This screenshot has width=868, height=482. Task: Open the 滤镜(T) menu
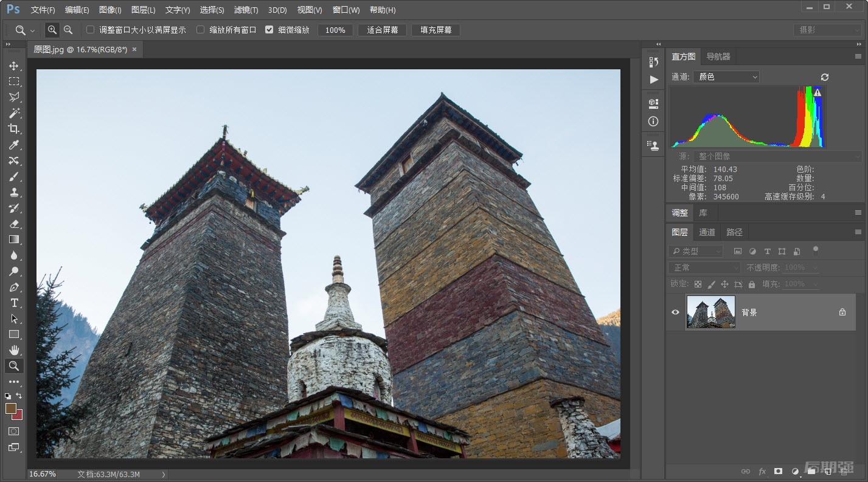pyautogui.click(x=246, y=10)
